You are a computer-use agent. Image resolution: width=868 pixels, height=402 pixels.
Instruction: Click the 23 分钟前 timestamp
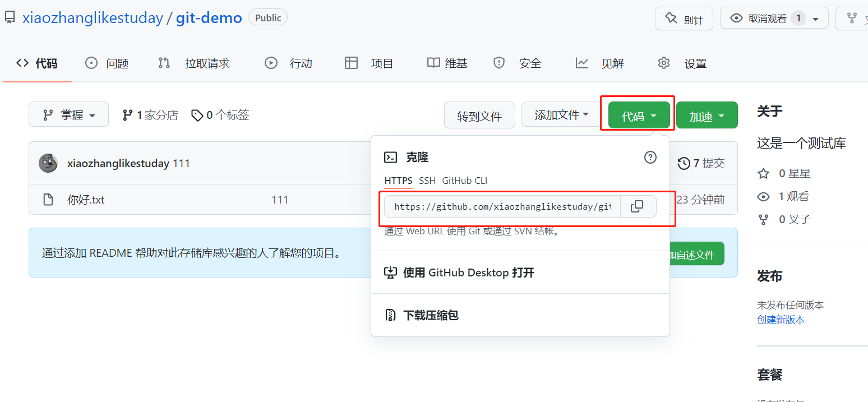coord(700,200)
